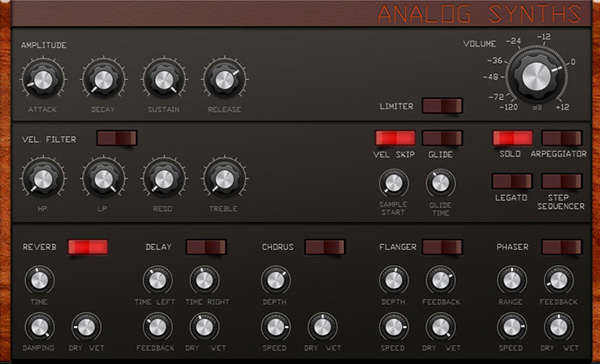This screenshot has height=364, width=600.
Task: Click the Delay Time Right knob
Action: click(204, 281)
